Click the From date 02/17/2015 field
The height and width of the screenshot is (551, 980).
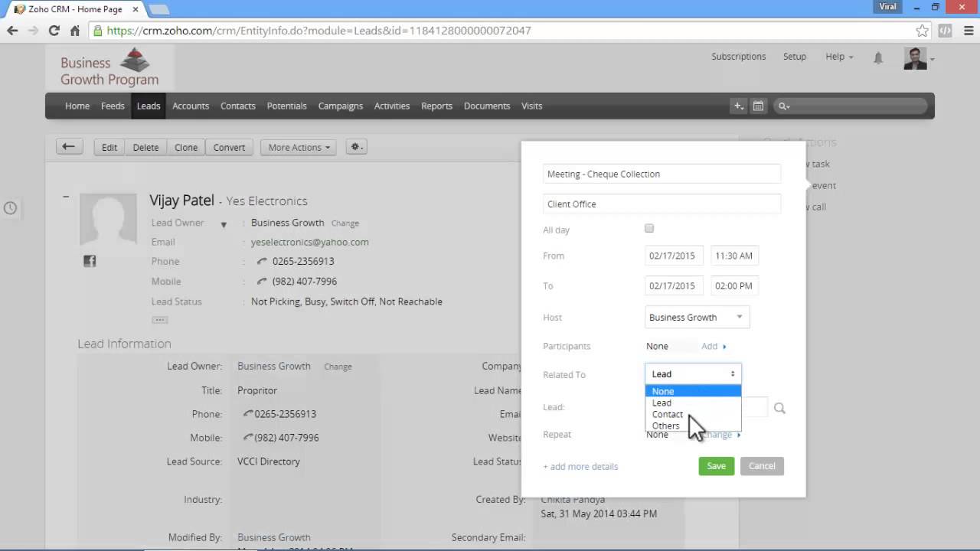point(674,256)
